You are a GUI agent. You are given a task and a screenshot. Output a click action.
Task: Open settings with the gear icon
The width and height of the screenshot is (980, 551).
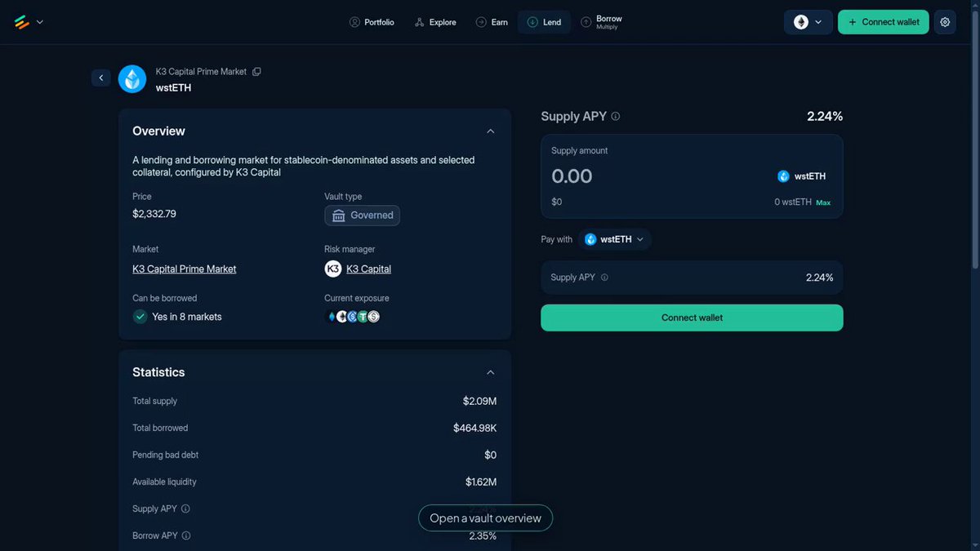pyautogui.click(x=945, y=22)
